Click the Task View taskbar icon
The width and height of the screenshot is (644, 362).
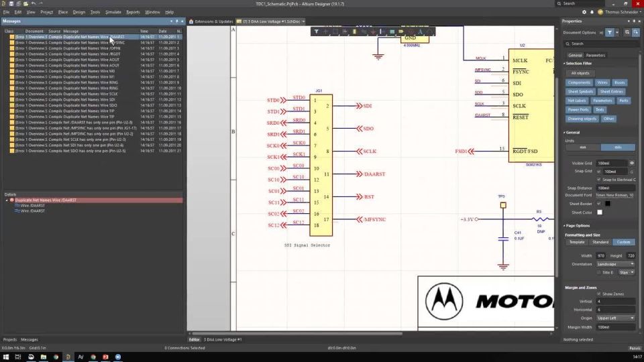point(18,357)
